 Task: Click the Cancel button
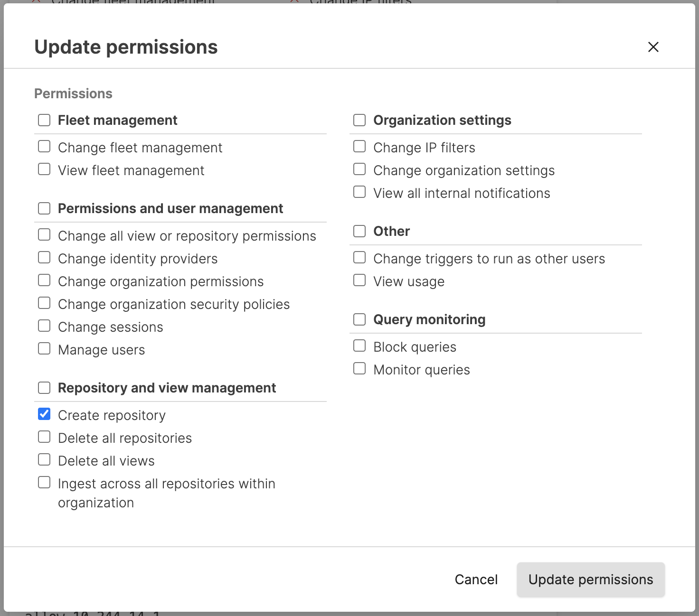(x=476, y=579)
